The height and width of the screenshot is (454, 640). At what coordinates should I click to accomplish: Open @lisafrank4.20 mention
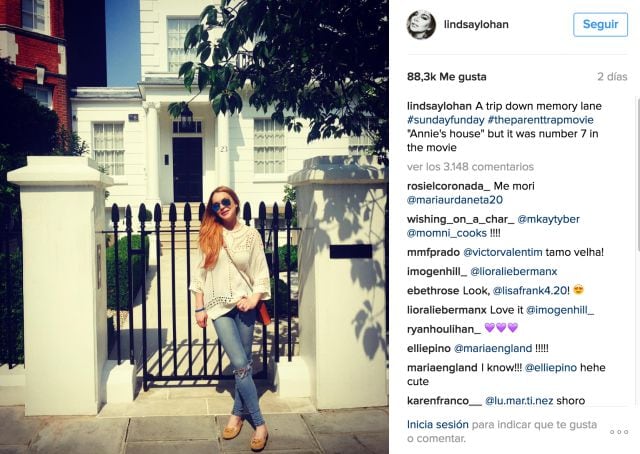coord(530,291)
